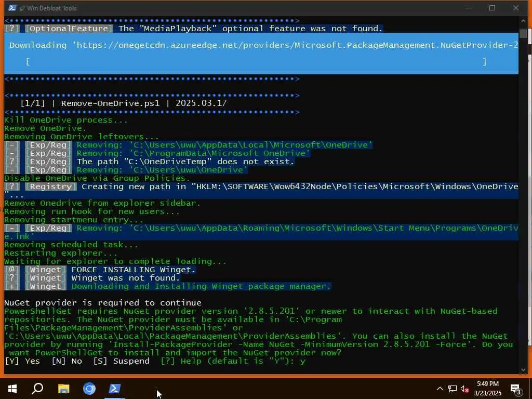This screenshot has height=399, width=532.
Task: Click the 'OptionalFeature' tag in first line
Action: tap(69, 29)
